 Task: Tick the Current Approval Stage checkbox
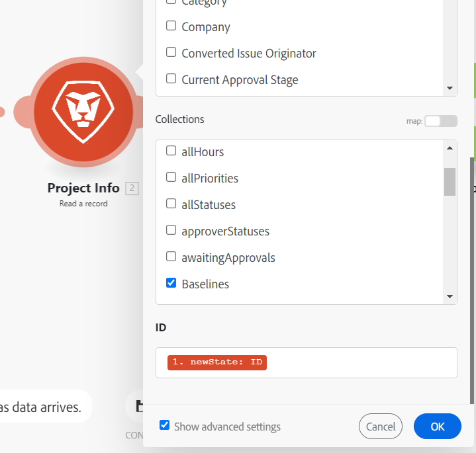pos(171,79)
